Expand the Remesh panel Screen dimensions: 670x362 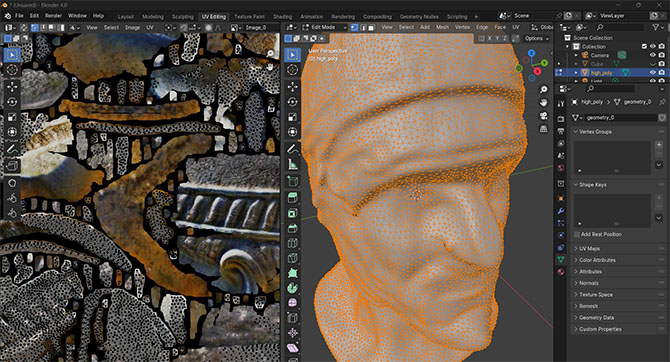point(618,306)
